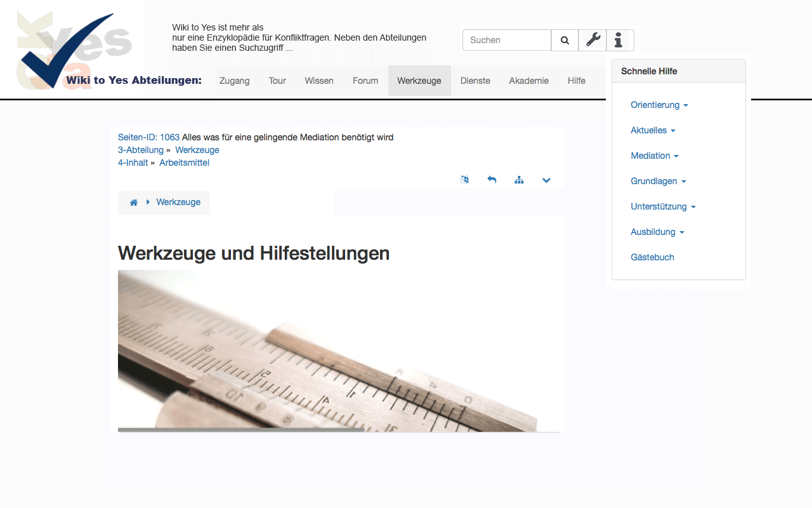
Task: Open the sitemap structure icon
Action: coord(519,180)
